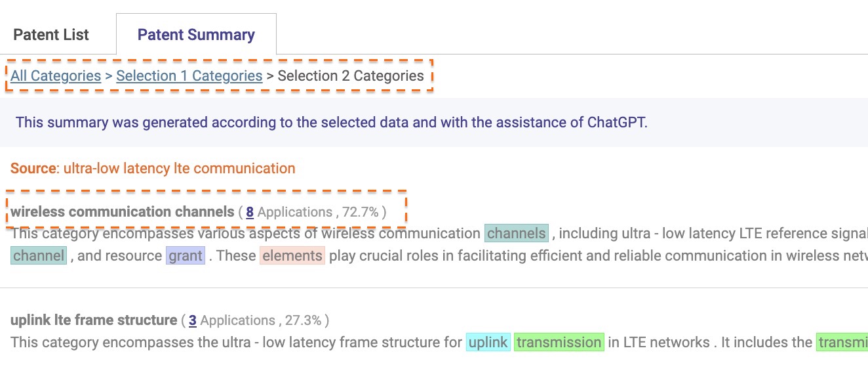Click the cyan highlighted 'uplink' keyword
This screenshot has height=365, width=868.
(488, 343)
